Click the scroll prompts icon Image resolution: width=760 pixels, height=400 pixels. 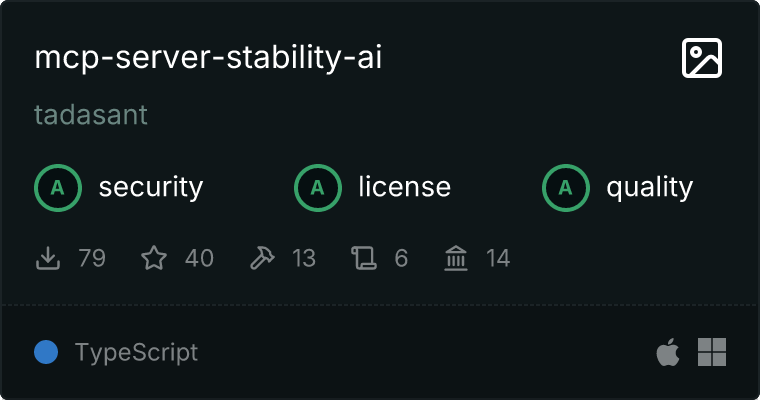pos(363,259)
